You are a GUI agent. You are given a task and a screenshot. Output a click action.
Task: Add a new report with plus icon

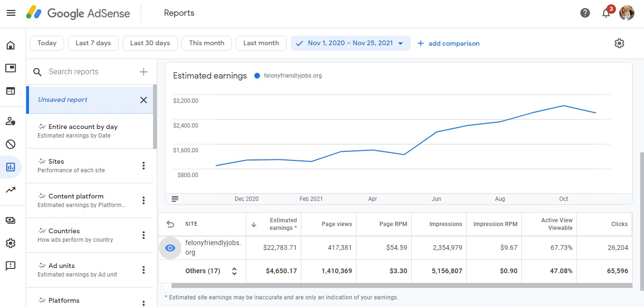coord(144,72)
